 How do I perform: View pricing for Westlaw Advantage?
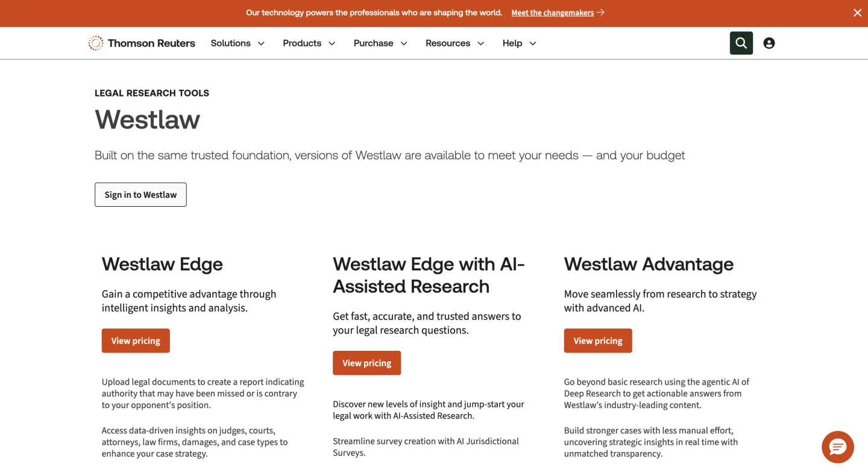click(598, 341)
